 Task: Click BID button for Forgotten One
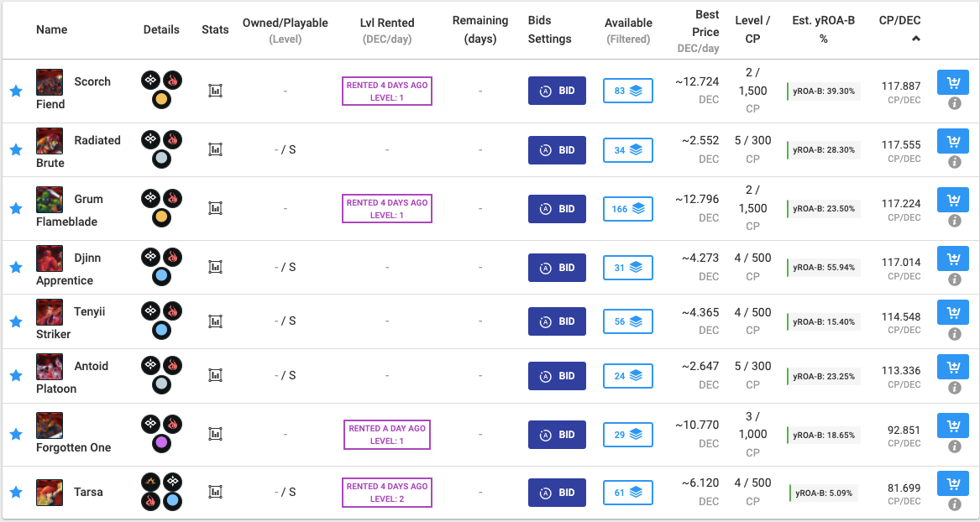pos(557,435)
